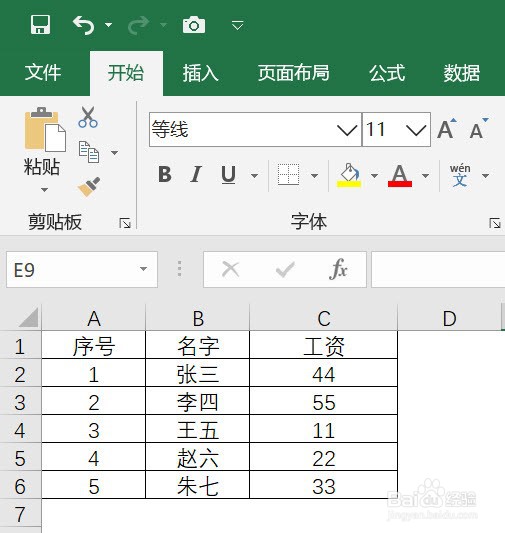Click cell containing 张三
505x533 pixels.
coord(198,374)
